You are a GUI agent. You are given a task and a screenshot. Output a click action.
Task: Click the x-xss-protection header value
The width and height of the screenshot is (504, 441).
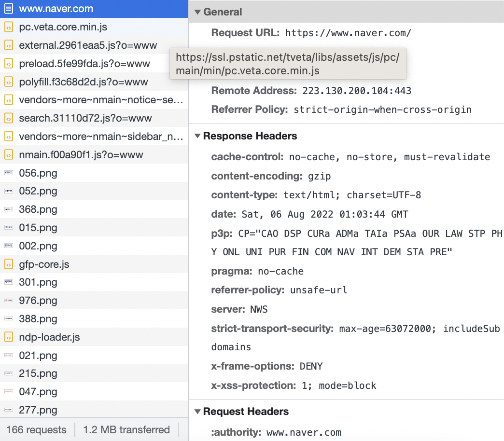pyautogui.click(x=339, y=386)
